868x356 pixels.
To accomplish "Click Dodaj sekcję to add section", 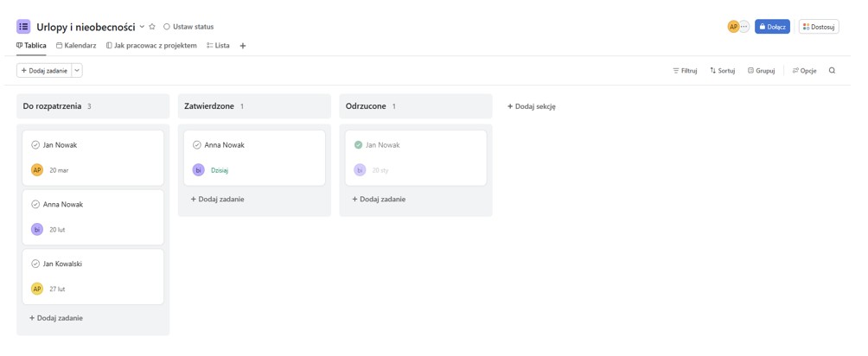I will point(532,106).
